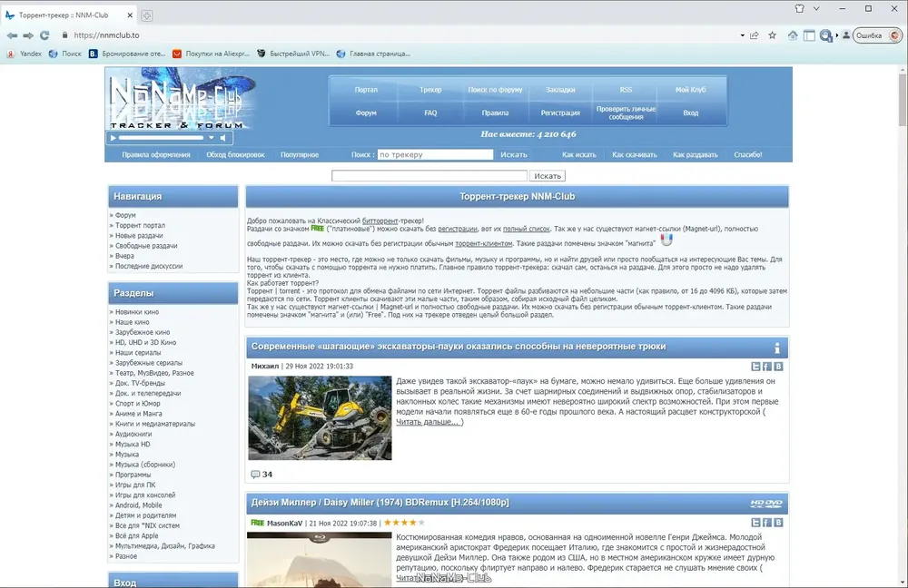The width and height of the screenshot is (908, 588).
Task: Open the browser side panel icon
Action: 808,35
